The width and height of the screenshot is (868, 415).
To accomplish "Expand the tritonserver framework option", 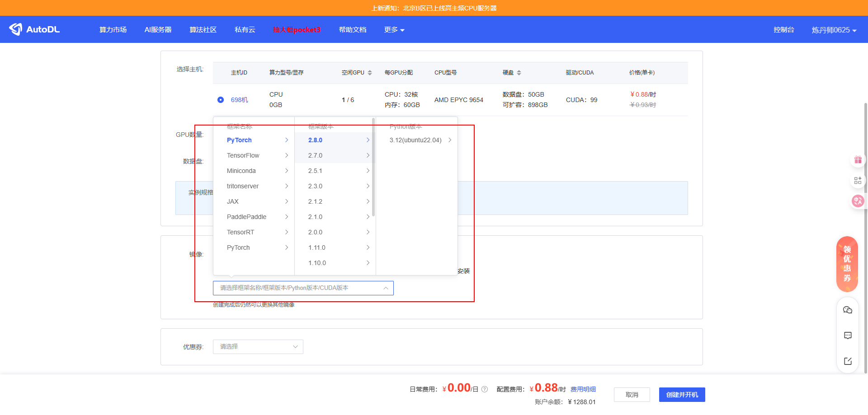I will pos(254,186).
